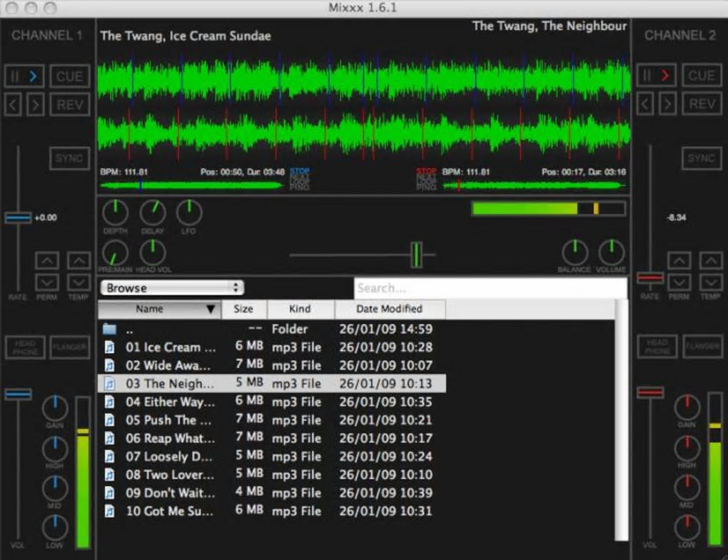Select track '01 Ice Cream ...'
The image size is (728, 560).
[x=272, y=347]
